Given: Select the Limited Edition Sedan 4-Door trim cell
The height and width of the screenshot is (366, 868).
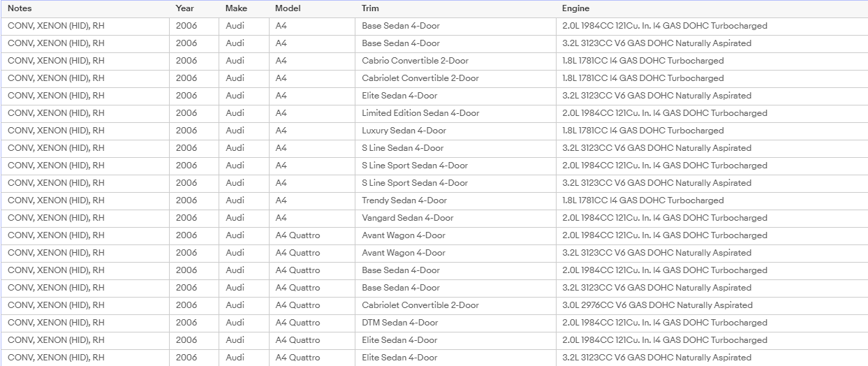Looking at the screenshot, I should [x=455, y=113].
